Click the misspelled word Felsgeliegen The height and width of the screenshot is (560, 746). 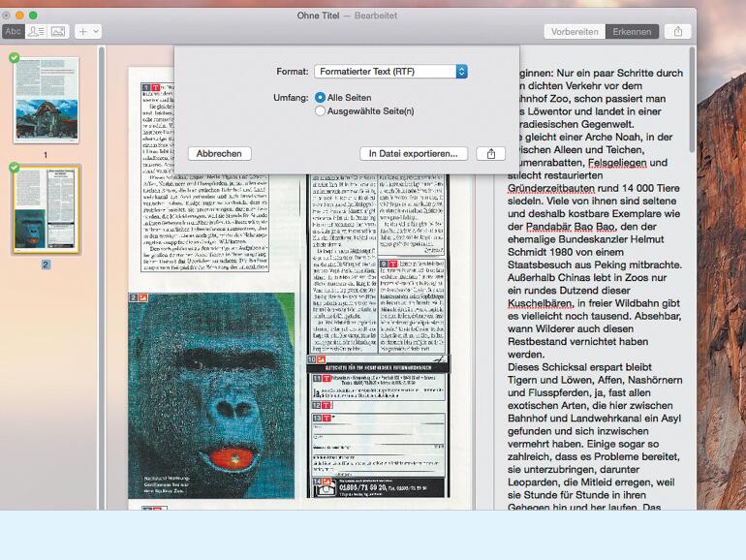pos(617,163)
